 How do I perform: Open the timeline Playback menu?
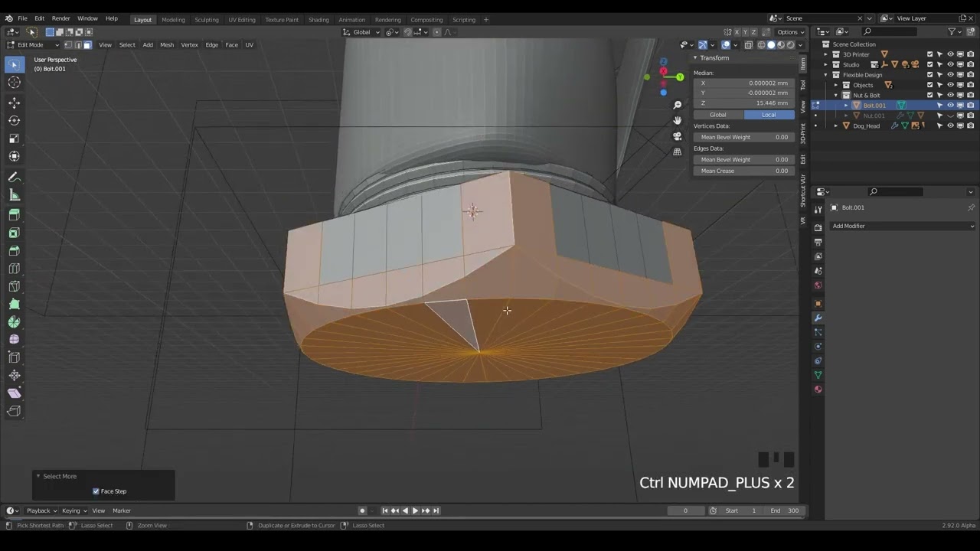[x=39, y=510]
